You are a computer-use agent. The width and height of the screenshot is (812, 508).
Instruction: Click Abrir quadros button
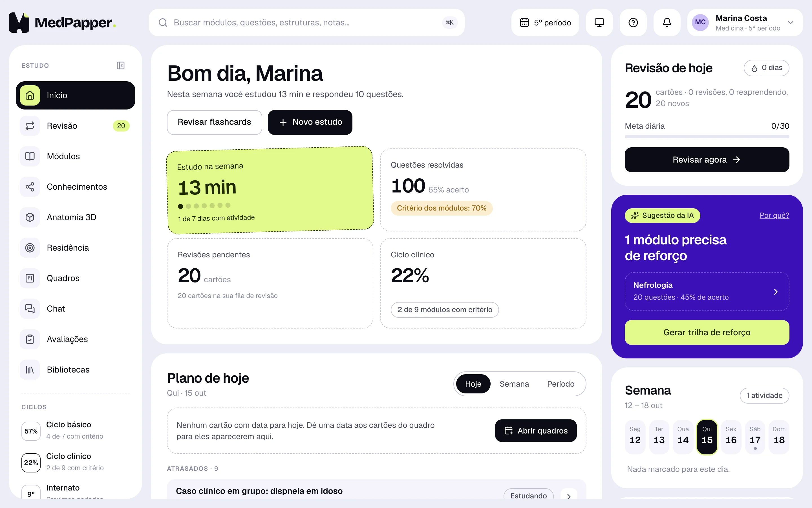536,431
